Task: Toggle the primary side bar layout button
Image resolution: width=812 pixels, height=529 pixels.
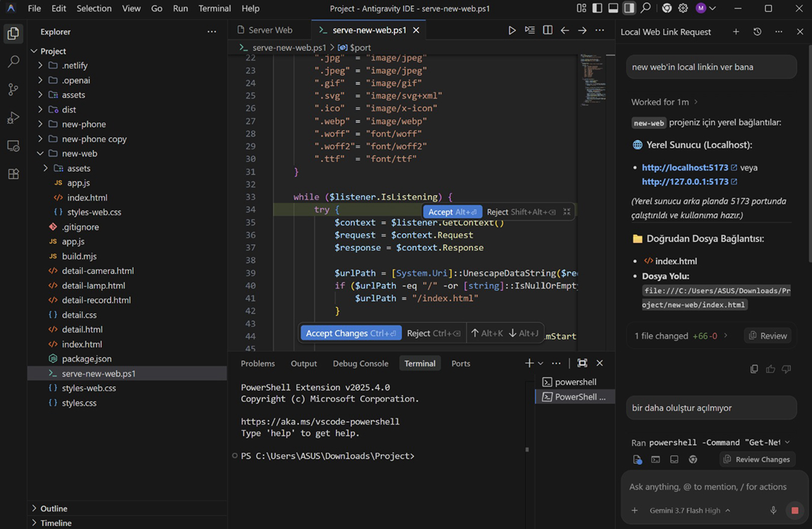Action: click(x=597, y=8)
